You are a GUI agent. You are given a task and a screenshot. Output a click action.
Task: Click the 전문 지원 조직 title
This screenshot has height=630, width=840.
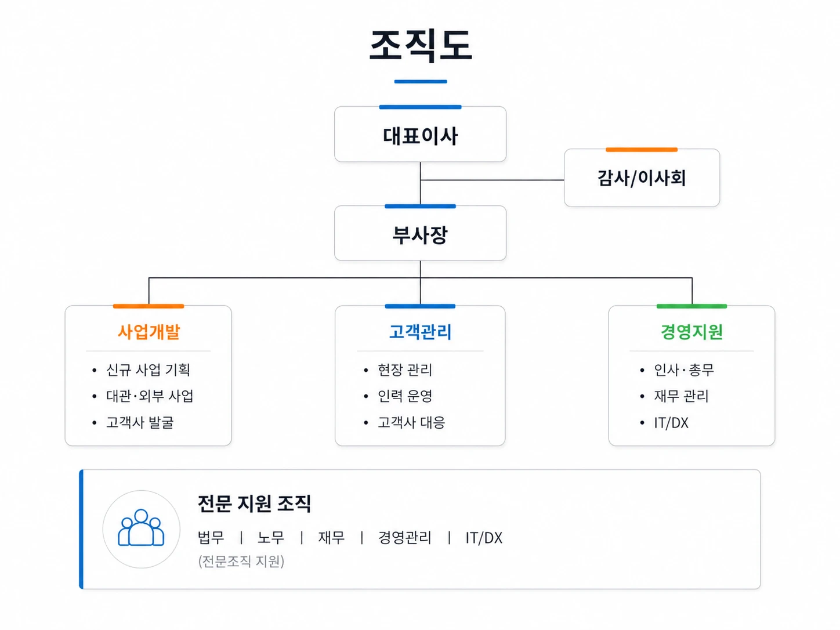[x=254, y=503]
